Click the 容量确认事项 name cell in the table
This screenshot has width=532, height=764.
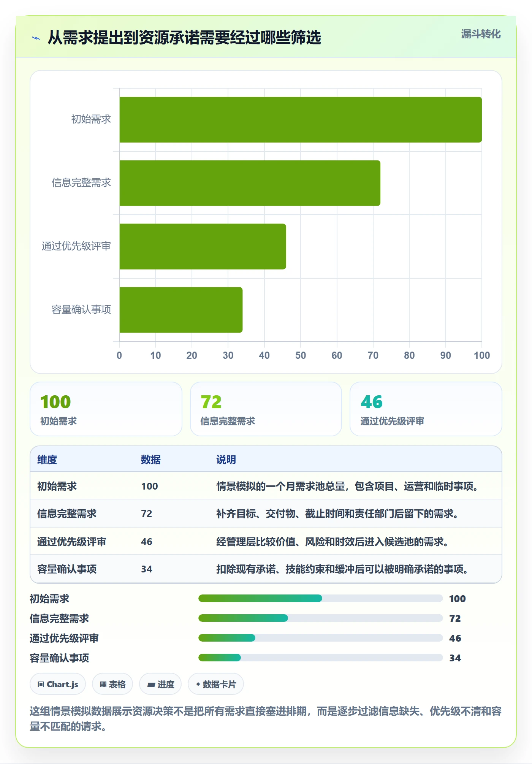click(67, 569)
